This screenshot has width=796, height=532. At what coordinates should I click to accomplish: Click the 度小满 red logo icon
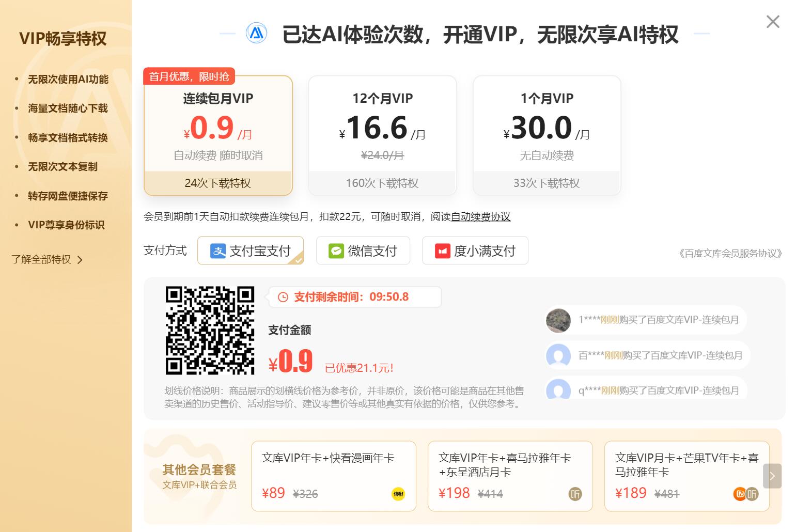pyautogui.click(x=442, y=251)
